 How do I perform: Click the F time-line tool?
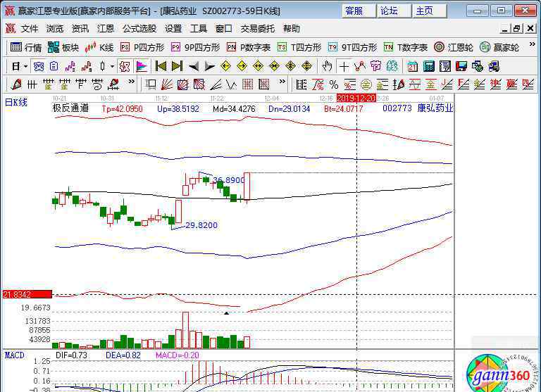(x=81, y=84)
